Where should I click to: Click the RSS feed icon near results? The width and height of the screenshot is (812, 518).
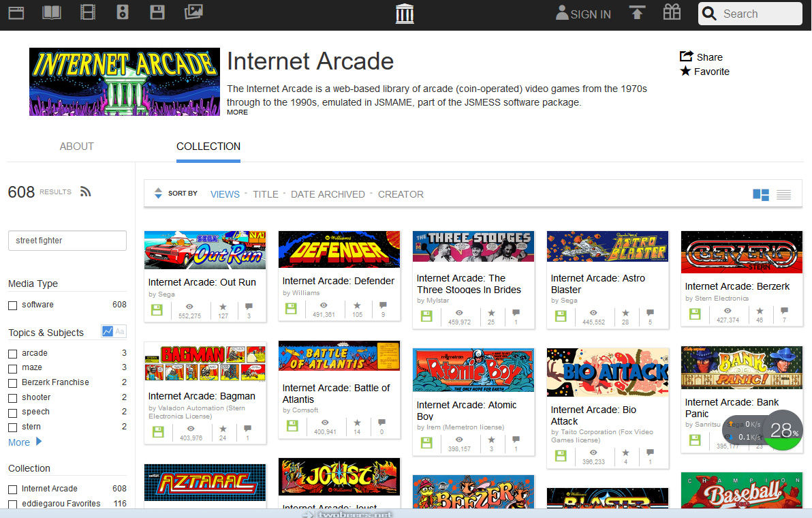(x=85, y=192)
